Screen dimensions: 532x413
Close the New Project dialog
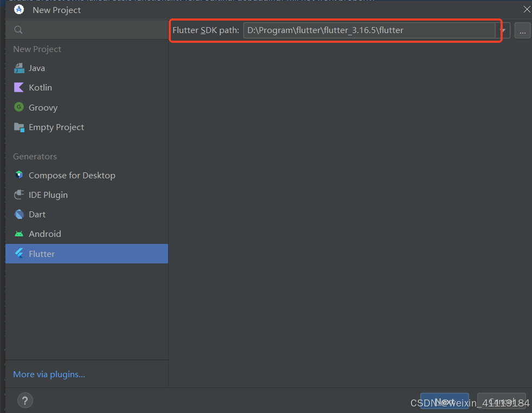pyautogui.click(x=527, y=10)
